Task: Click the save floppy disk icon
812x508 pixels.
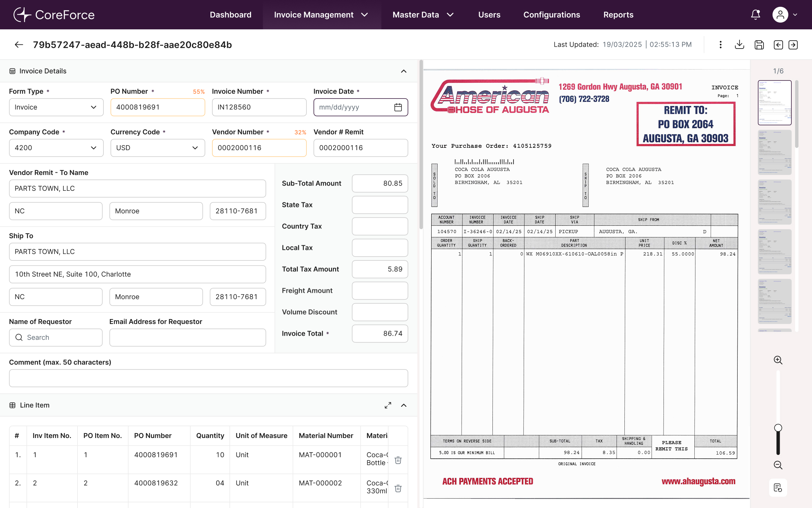Action: click(x=759, y=45)
